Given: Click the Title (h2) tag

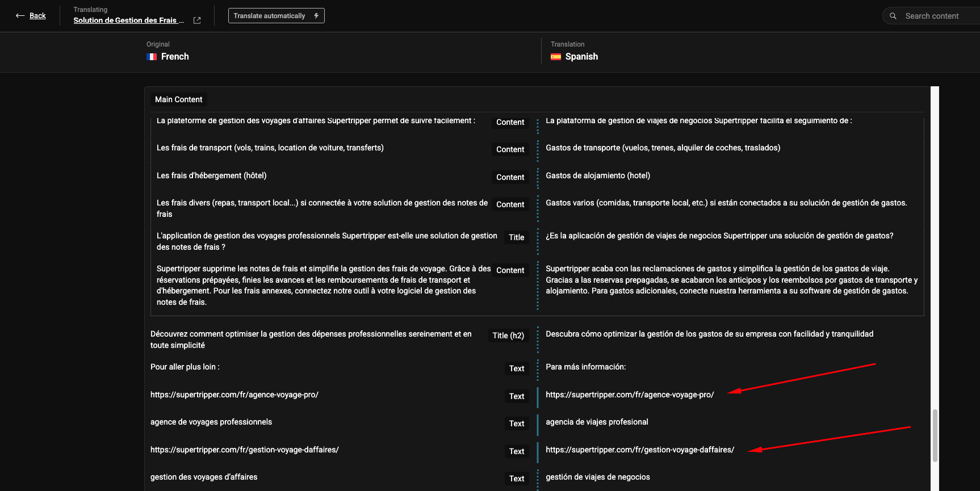Looking at the screenshot, I should pyautogui.click(x=508, y=335).
